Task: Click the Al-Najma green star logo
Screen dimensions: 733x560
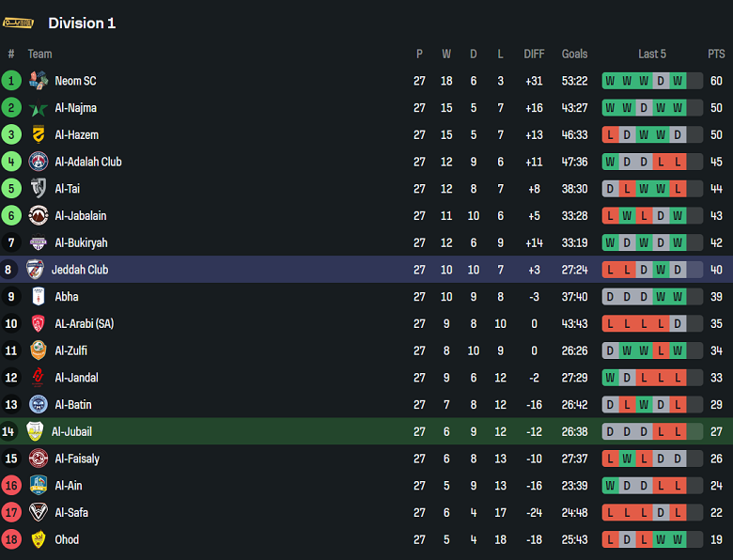Action: 39,108
